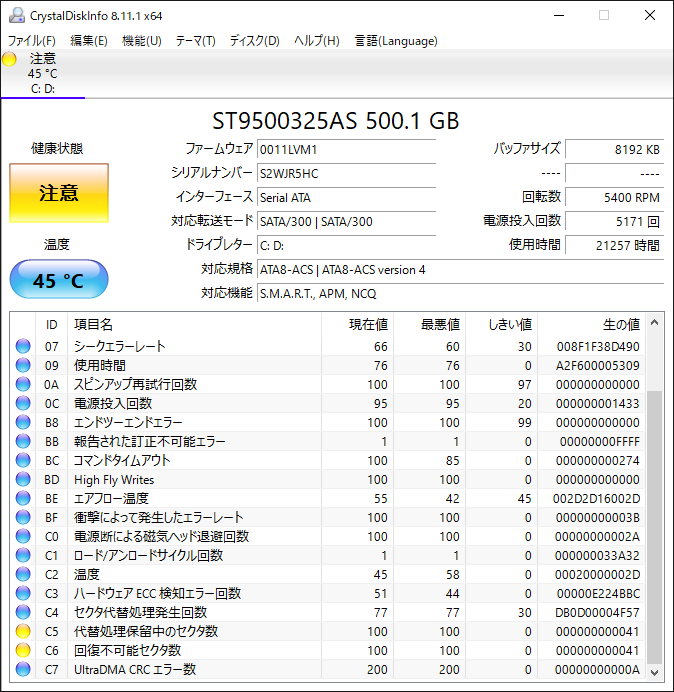Open the ファイル(F) menu
Viewport: 674px width, 692px height.
32,41
